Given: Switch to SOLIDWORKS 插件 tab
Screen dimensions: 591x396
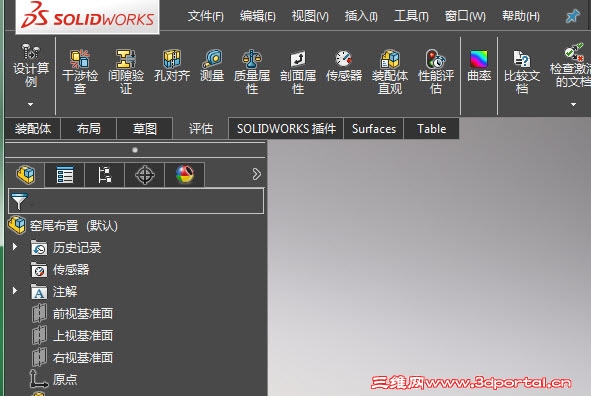Looking at the screenshot, I should coord(286,128).
